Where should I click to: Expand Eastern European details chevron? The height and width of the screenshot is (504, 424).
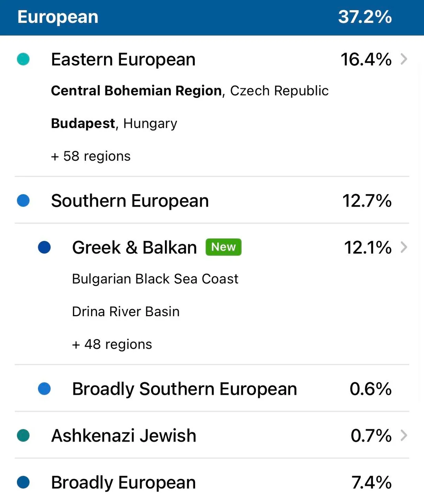(404, 59)
